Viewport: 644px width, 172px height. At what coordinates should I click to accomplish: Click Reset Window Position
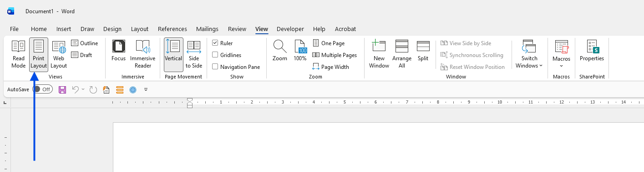(x=473, y=67)
